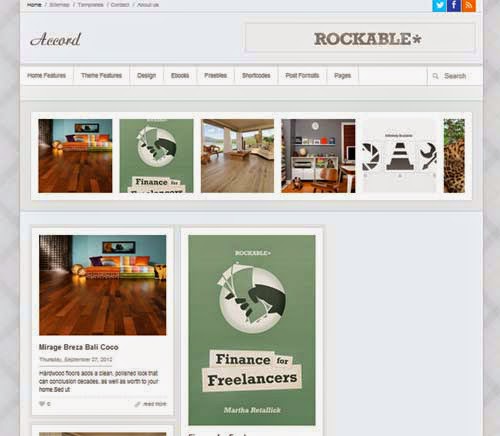Open the Mirage Breza Bali Coco post title
Image resolution: width=500 pixels, height=436 pixels.
tap(79, 347)
